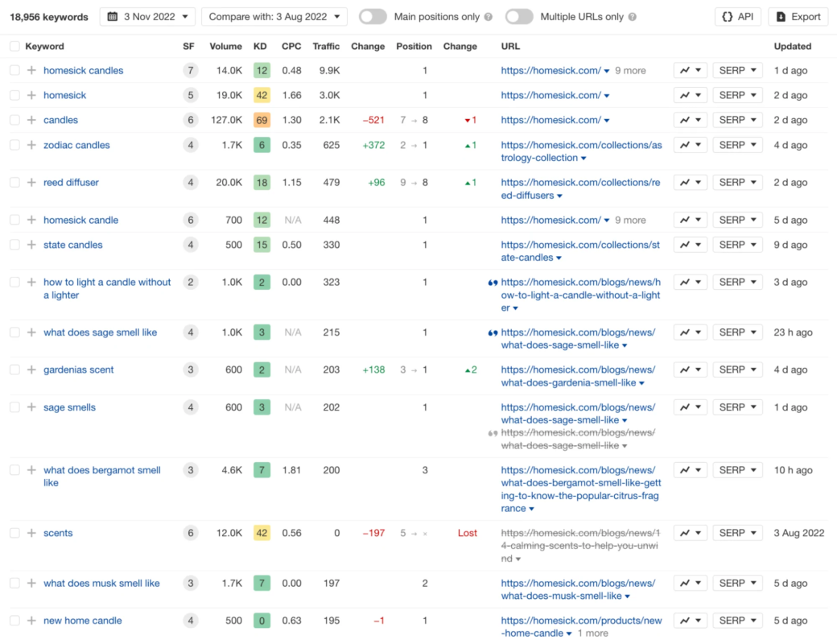Open new-home-candle product URL link
The width and height of the screenshot is (837, 644).
[581, 626]
